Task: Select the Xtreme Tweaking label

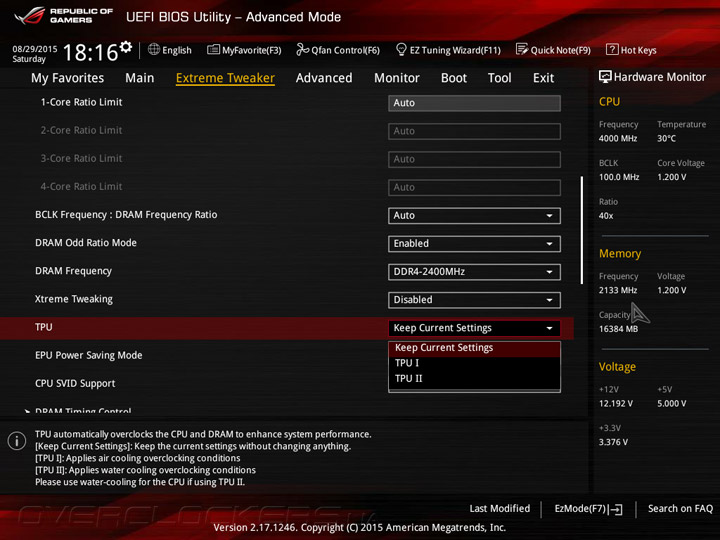Action: tap(73, 299)
